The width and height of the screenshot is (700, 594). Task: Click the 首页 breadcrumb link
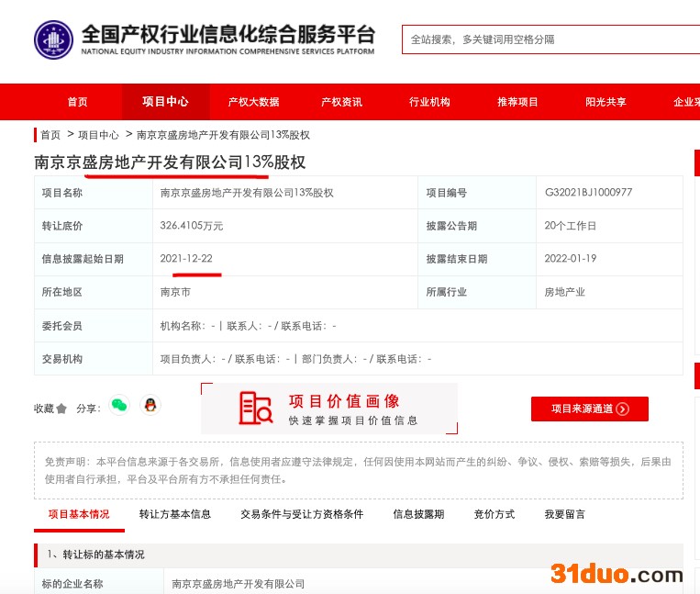coord(50,135)
